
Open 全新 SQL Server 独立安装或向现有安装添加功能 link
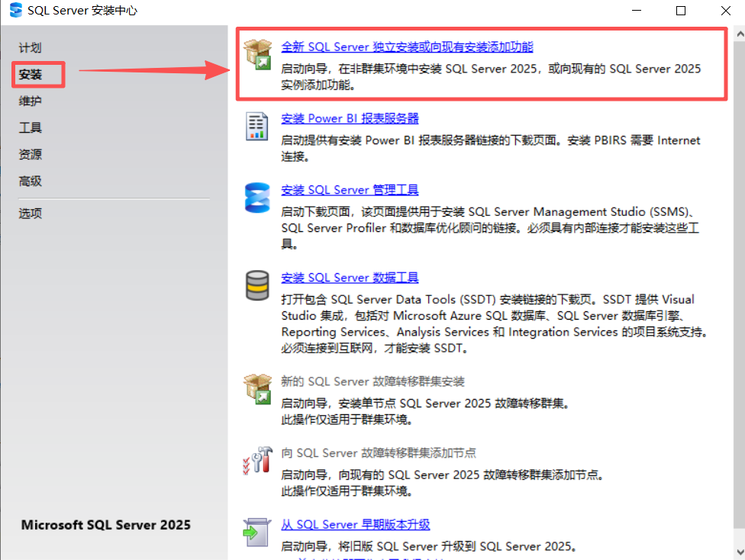pyautogui.click(x=407, y=47)
